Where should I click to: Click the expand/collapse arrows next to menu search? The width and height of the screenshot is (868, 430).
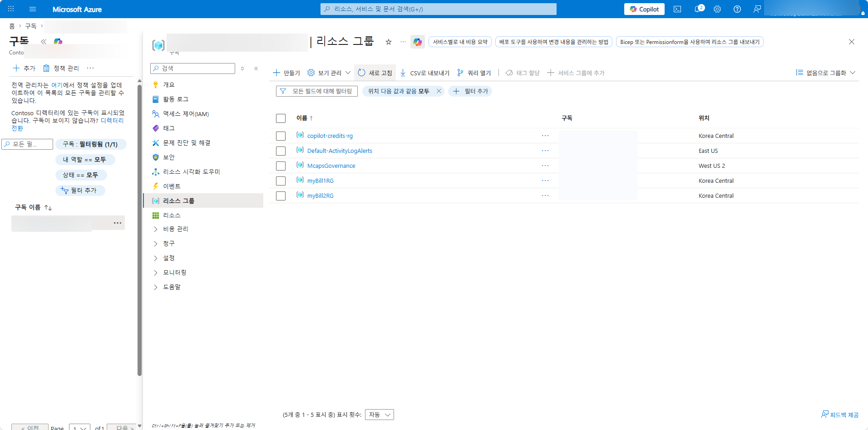[242, 68]
